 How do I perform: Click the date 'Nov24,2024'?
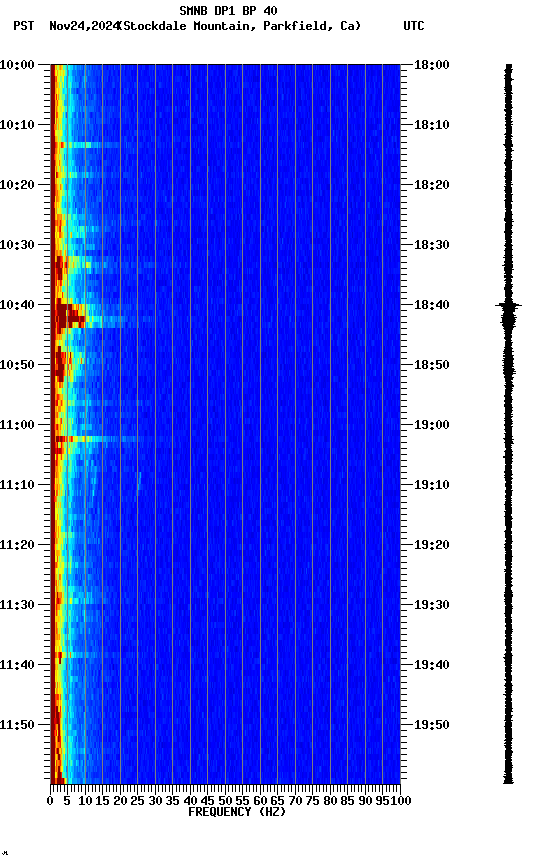(84, 26)
